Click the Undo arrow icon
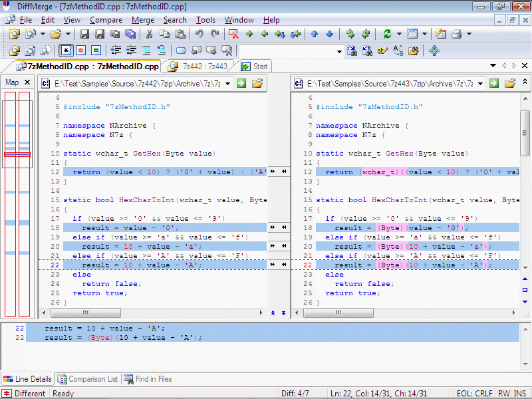 pos(199,34)
